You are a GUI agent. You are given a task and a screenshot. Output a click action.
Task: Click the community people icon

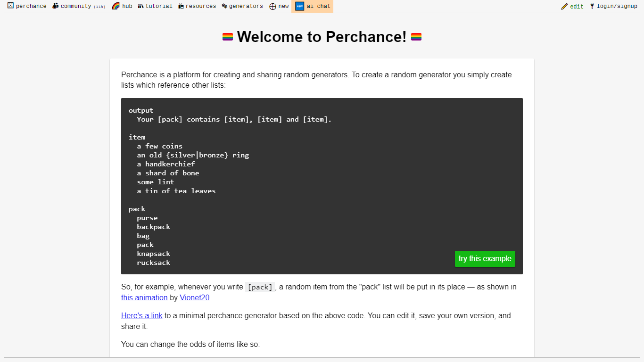tap(56, 6)
